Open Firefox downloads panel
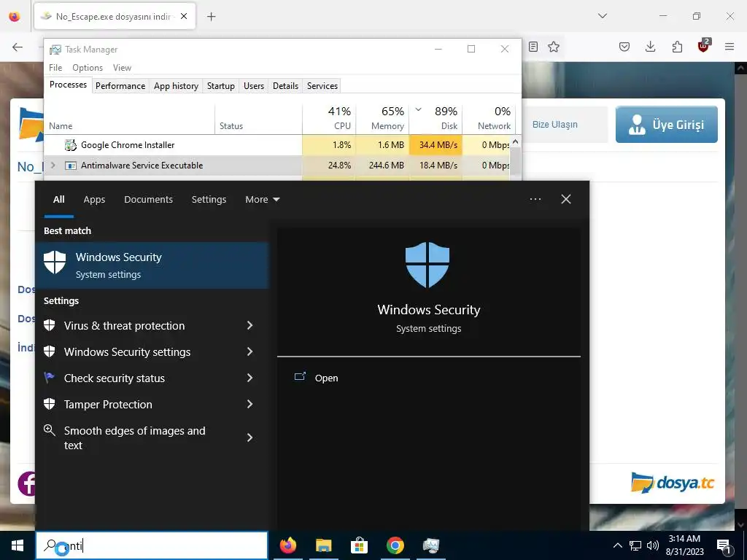747x560 pixels. (650, 47)
